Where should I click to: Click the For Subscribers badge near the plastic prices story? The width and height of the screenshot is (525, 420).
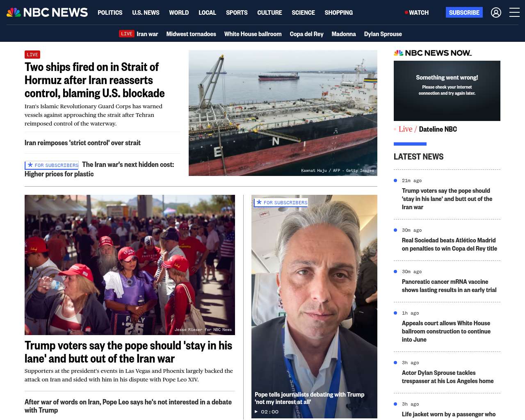pos(52,165)
